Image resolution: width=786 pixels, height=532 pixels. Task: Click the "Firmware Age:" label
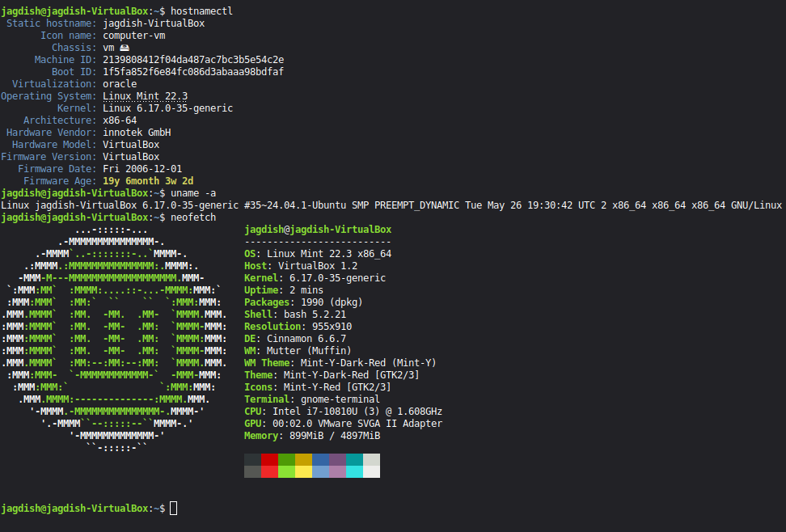(x=60, y=181)
